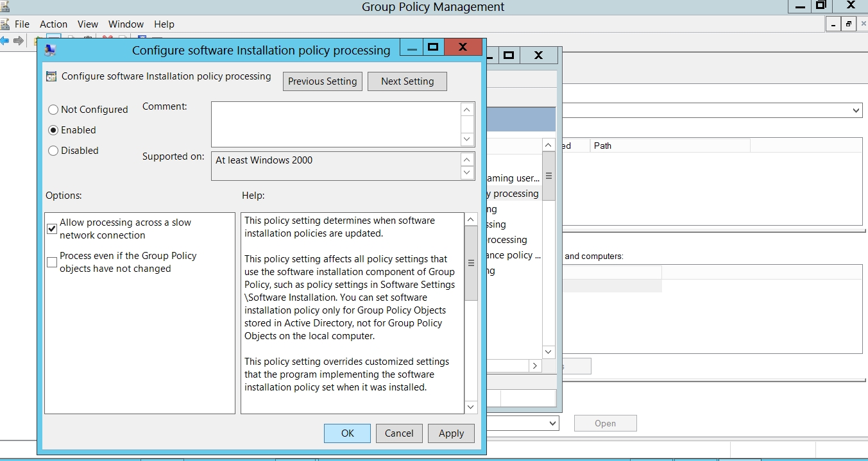The width and height of the screenshot is (868, 461).
Task: Uncheck Allow processing across a slow network connection
Action: click(x=52, y=229)
